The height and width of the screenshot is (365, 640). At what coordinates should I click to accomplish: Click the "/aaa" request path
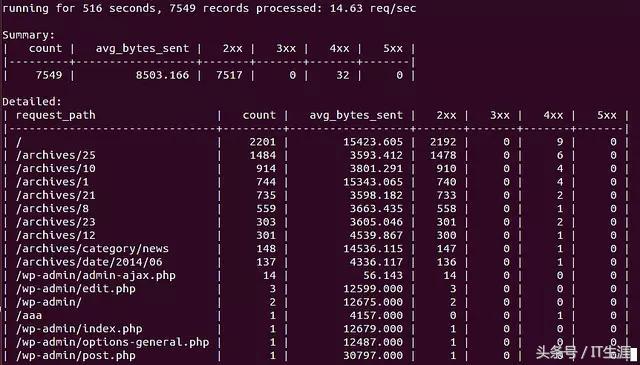[x=29, y=316]
